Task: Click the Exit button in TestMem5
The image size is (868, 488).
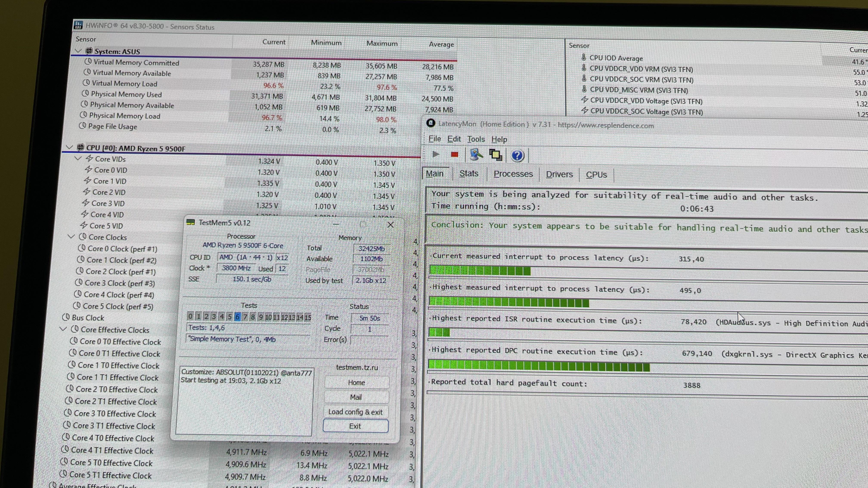Action: tap(355, 426)
